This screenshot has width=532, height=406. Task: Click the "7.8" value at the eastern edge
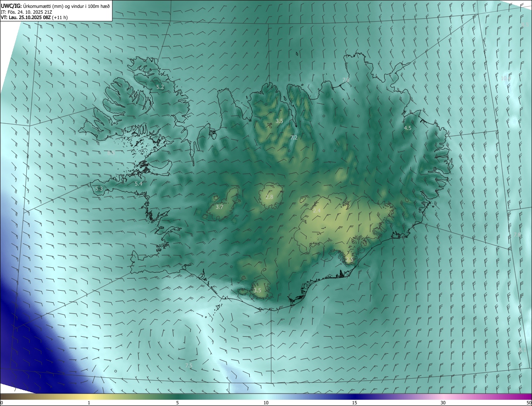[517, 235]
